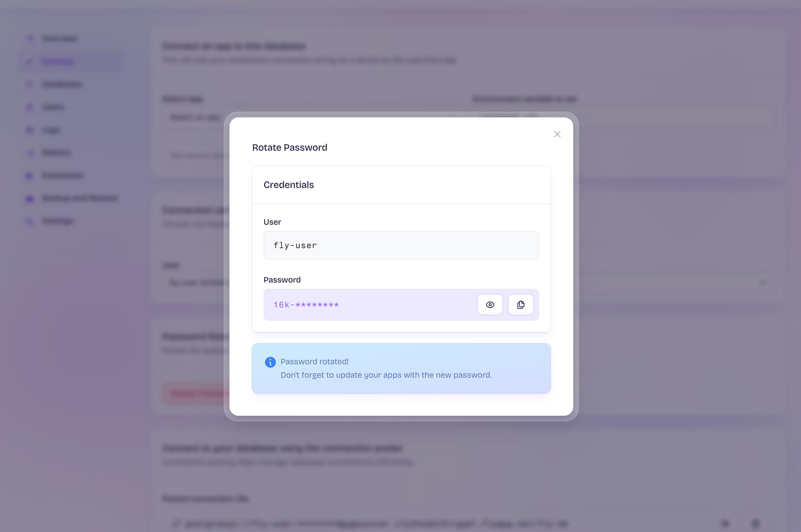Click the masked Password field text
This screenshot has height=532, width=801.
click(x=306, y=305)
